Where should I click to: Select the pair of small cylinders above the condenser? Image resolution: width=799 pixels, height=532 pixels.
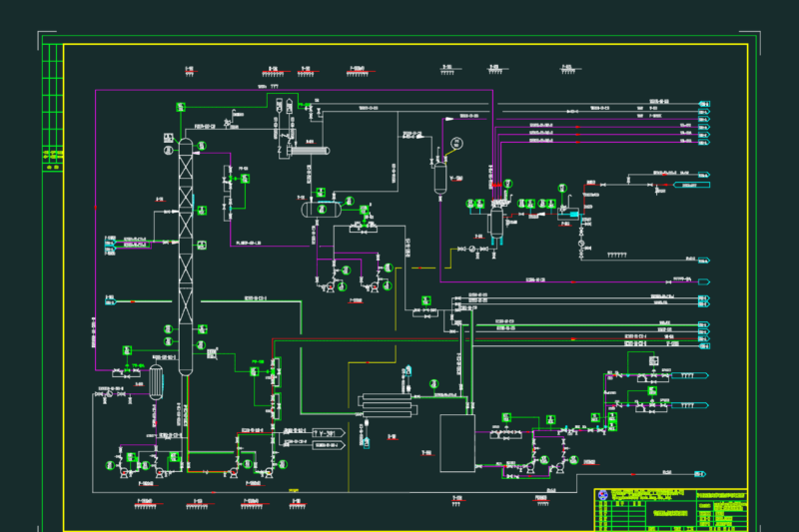[284, 106]
